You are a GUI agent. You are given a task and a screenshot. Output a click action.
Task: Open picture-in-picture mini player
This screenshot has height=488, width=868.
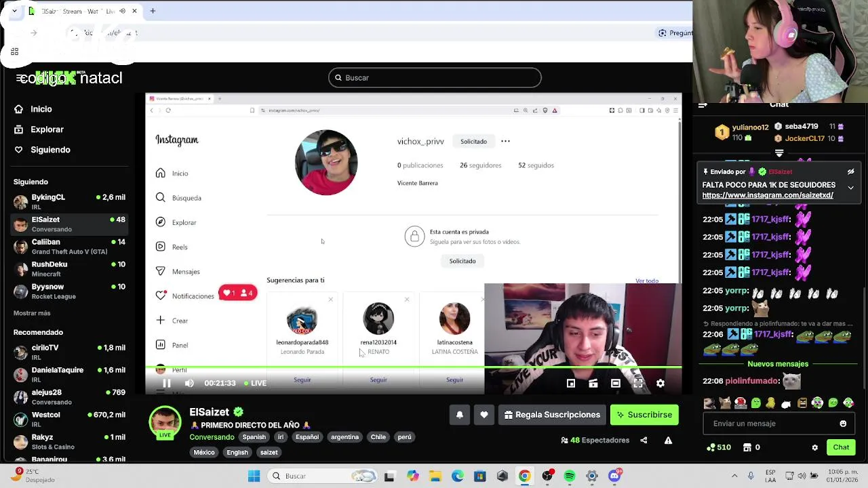pos(571,384)
